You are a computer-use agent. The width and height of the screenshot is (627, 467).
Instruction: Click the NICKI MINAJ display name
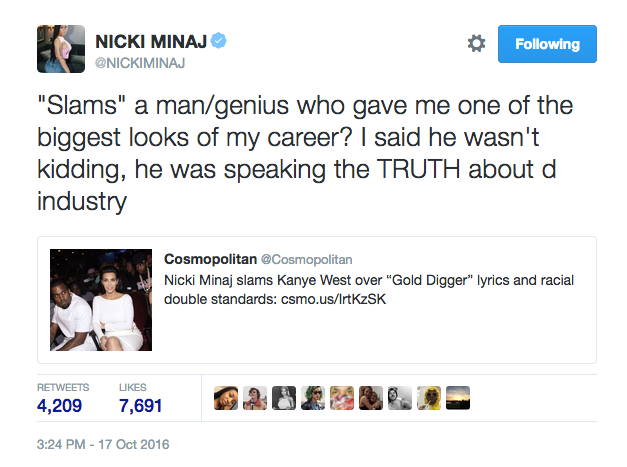pyautogui.click(x=151, y=41)
